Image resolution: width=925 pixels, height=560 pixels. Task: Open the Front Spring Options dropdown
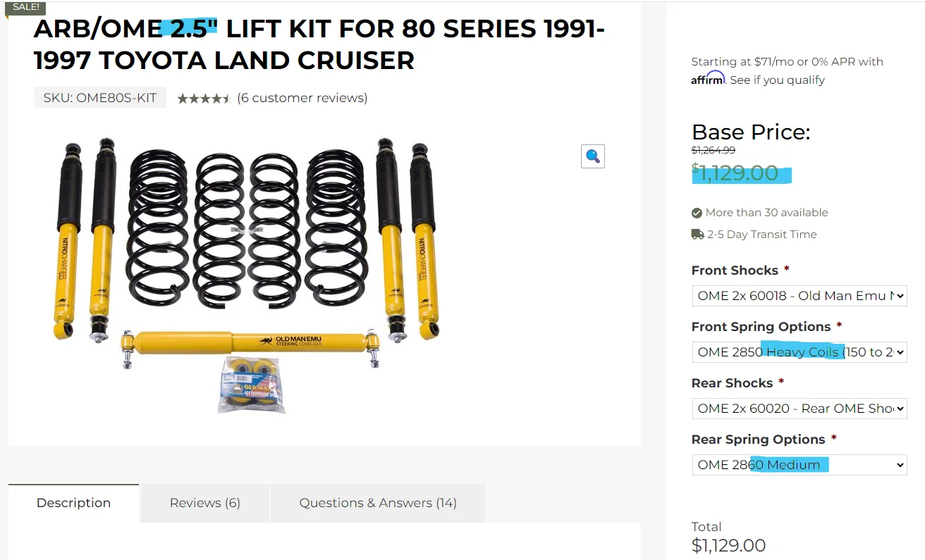coord(800,352)
